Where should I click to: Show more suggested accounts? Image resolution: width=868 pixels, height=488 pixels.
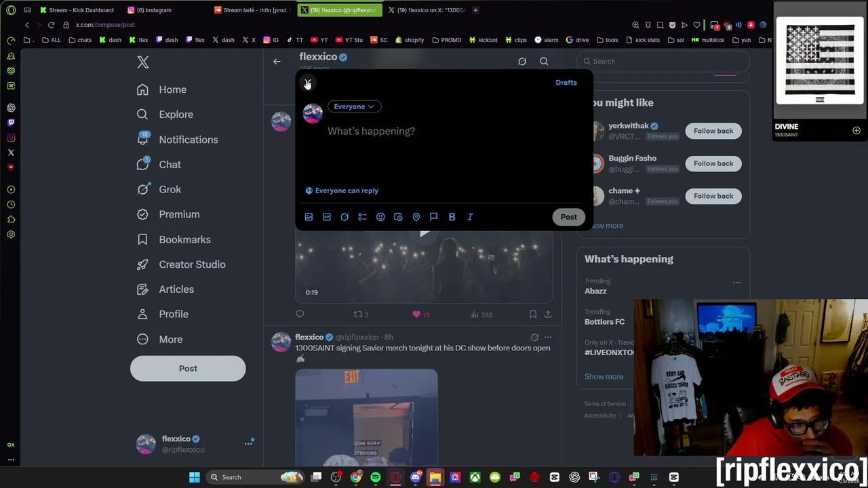[606, 226]
